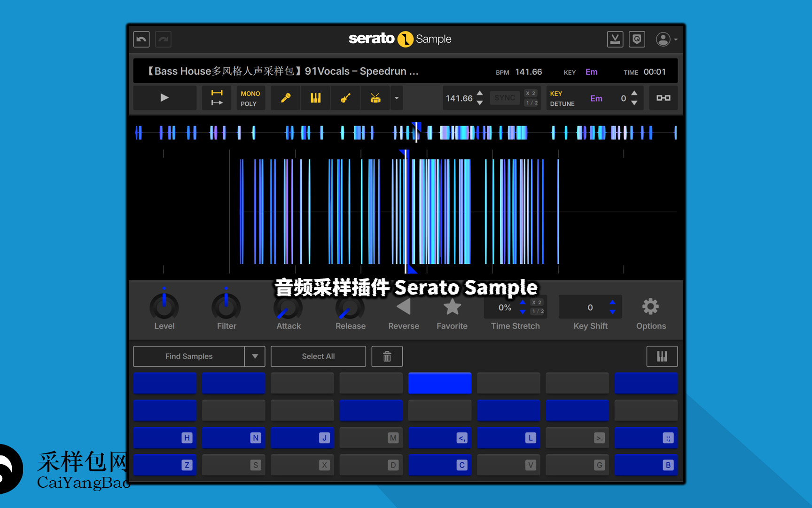Open the stems dropdown arrow
The image size is (812, 508).
[x=397, y=98]
